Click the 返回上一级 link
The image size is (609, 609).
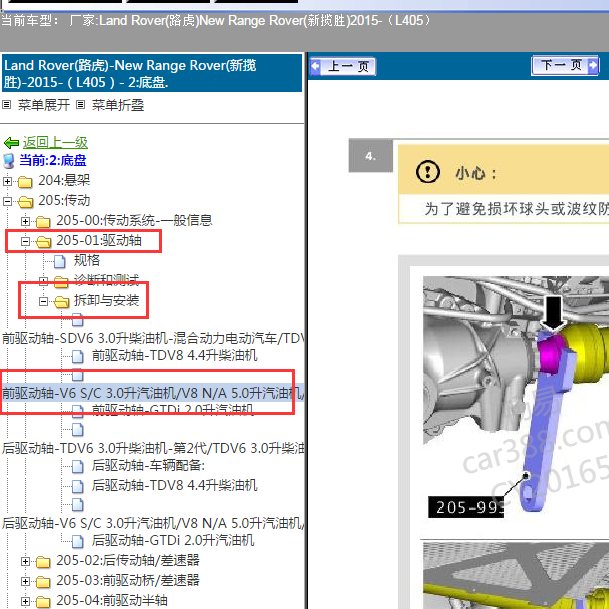tap(55, 143)
